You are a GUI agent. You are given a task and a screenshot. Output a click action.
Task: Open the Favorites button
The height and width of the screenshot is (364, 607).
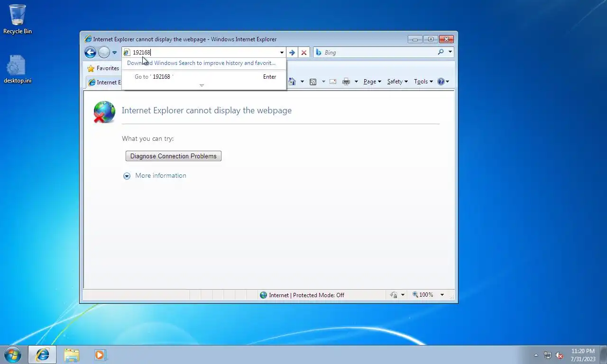pyautogui.click(x=103, y=68)
